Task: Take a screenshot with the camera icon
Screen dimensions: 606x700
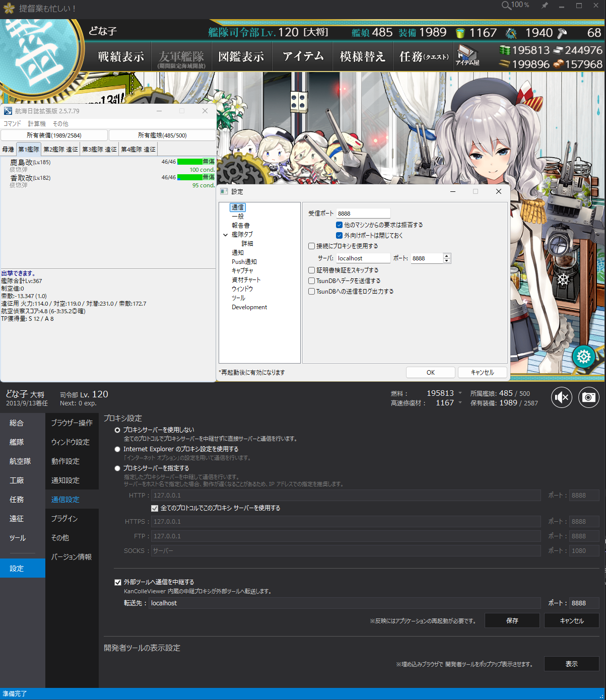Action: pyautogui.click(x=589, y=398)
